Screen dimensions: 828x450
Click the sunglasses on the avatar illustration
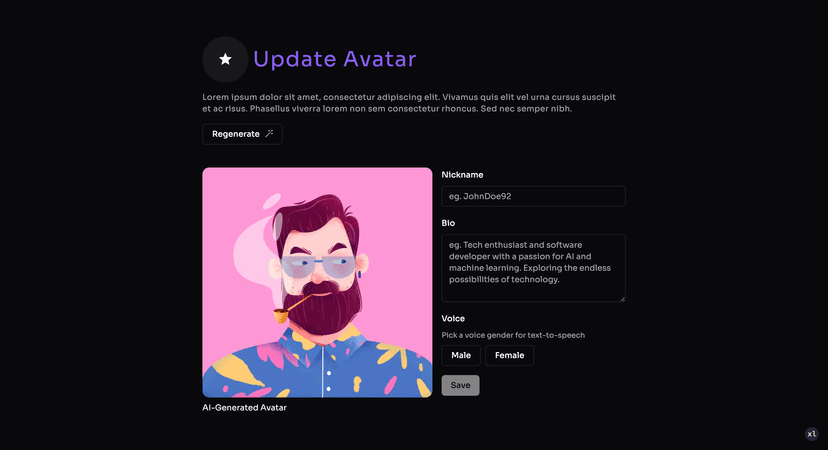click(x=318, y=266)
